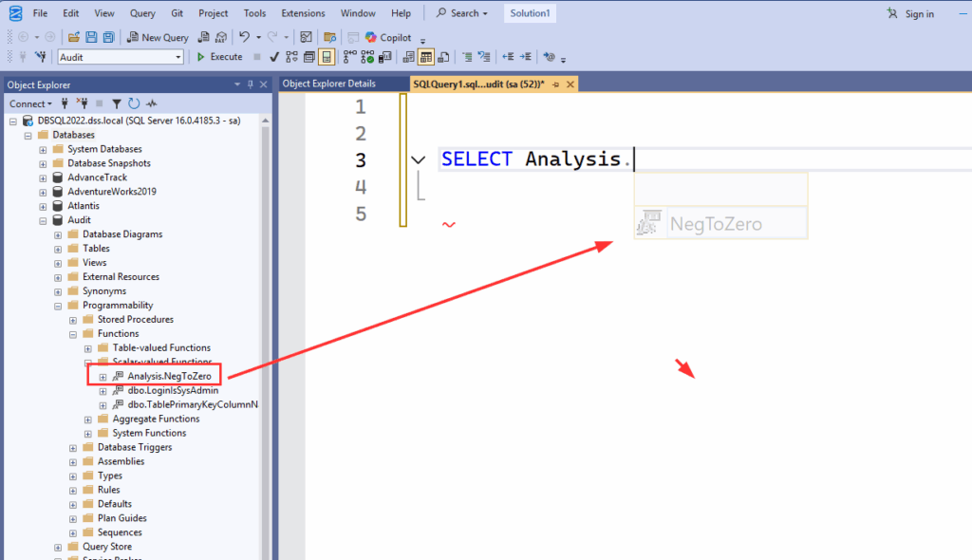This screenshot has height=560, width=972.
Task: Increase the line indent
Action: click(525, 57)
